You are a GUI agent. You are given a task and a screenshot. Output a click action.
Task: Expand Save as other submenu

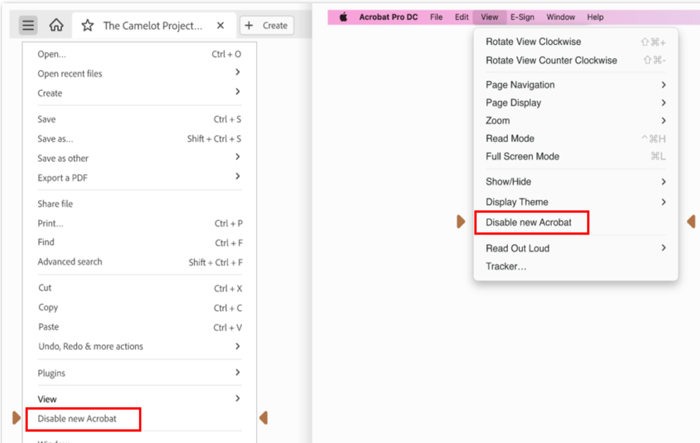[139, 158]
